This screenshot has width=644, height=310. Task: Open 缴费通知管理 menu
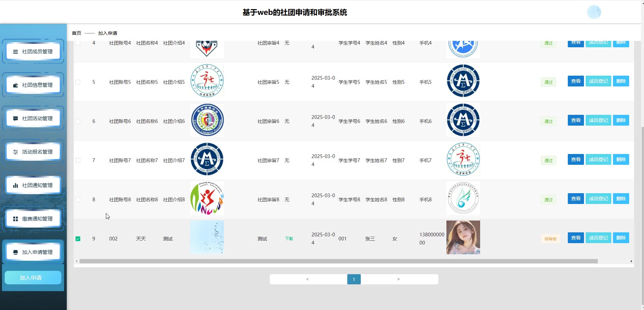(x=33, y=219)
